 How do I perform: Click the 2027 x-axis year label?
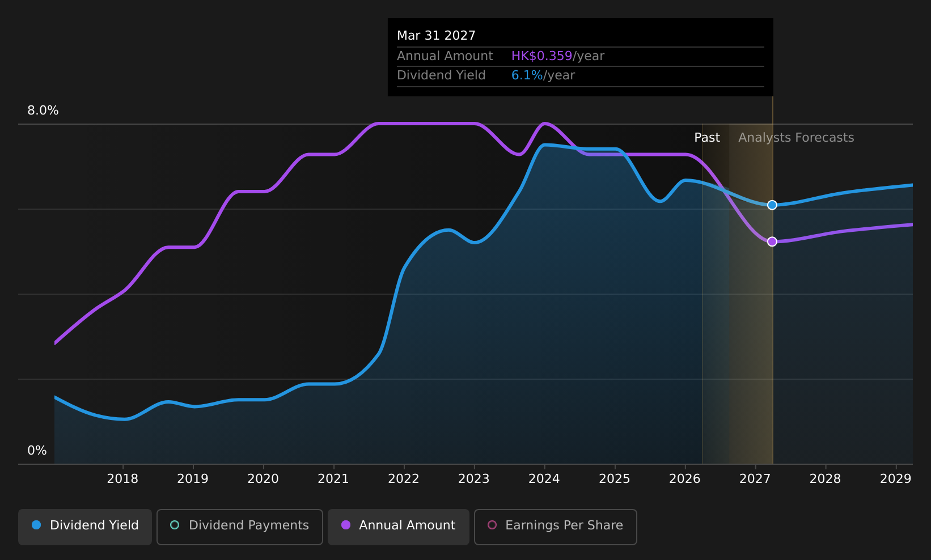coord(755,479)
